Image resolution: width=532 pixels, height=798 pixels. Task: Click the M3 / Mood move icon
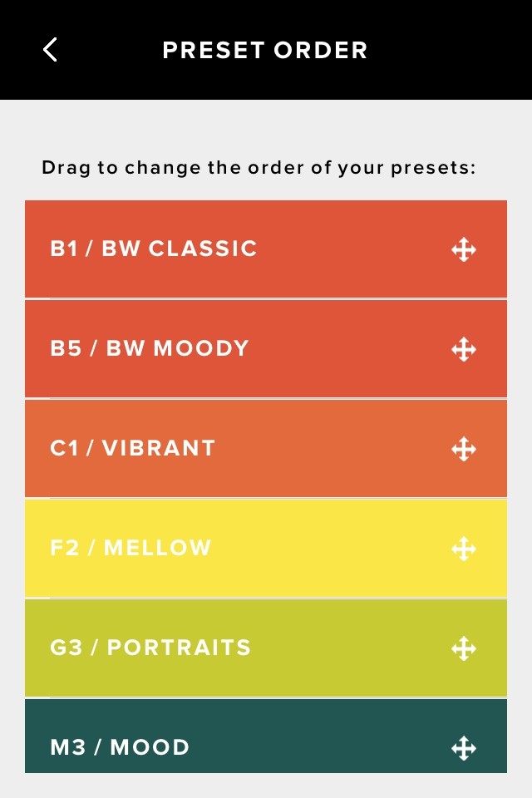(x=464, y=748)
